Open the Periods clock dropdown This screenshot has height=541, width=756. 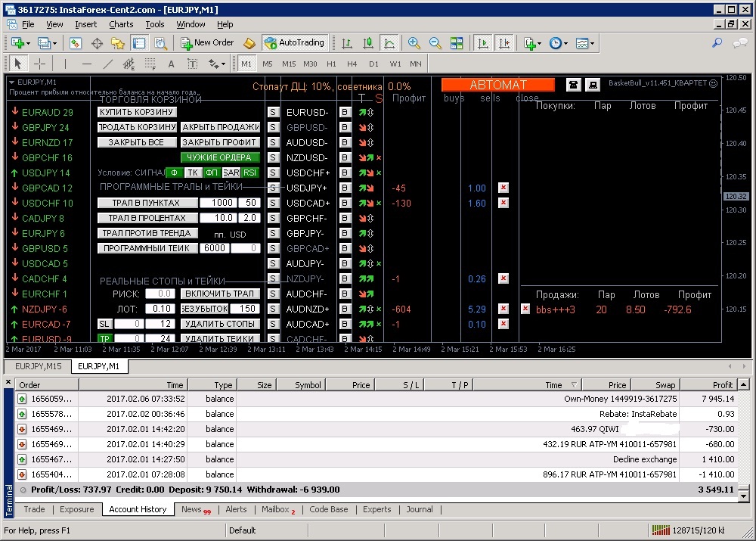point(566,43)
